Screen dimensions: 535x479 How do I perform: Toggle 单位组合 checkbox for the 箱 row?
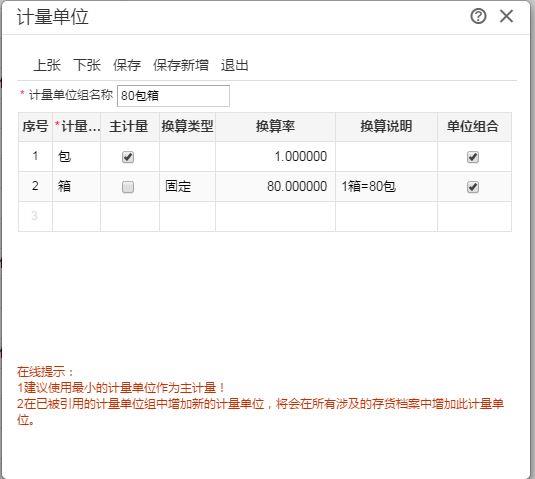point(473,187)
